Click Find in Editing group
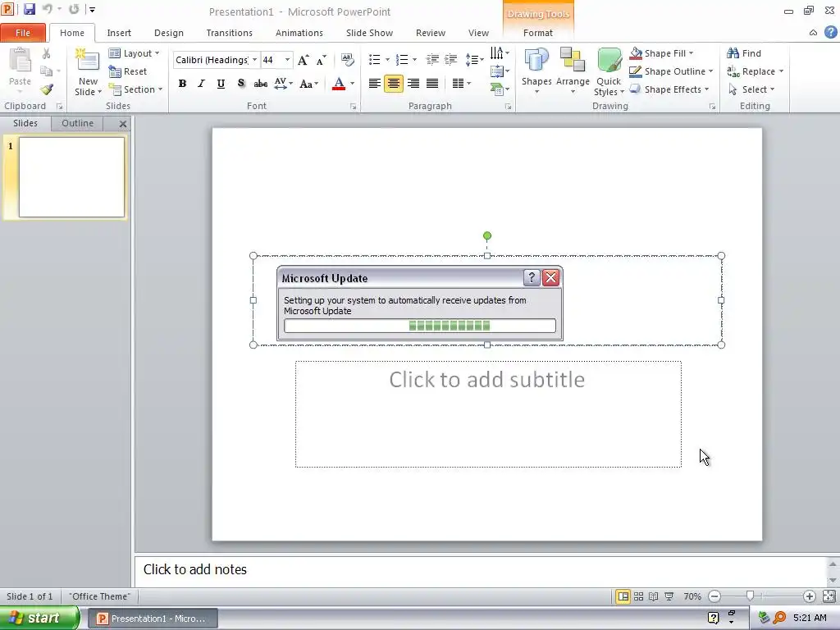 743,53
